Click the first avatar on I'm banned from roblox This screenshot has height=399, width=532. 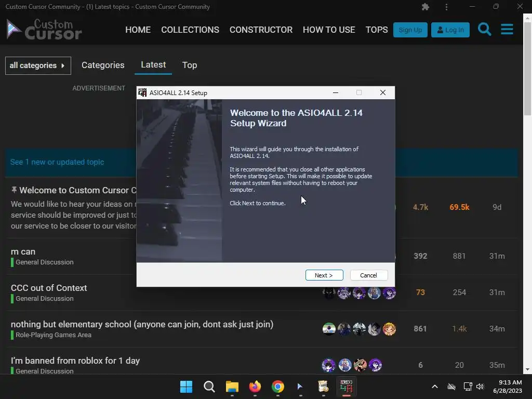[328, 365]
